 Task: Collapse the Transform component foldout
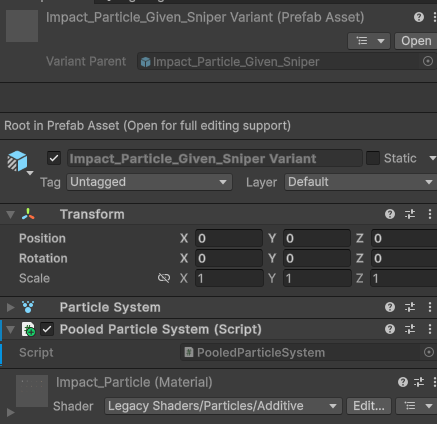click(x=11, y=214)
